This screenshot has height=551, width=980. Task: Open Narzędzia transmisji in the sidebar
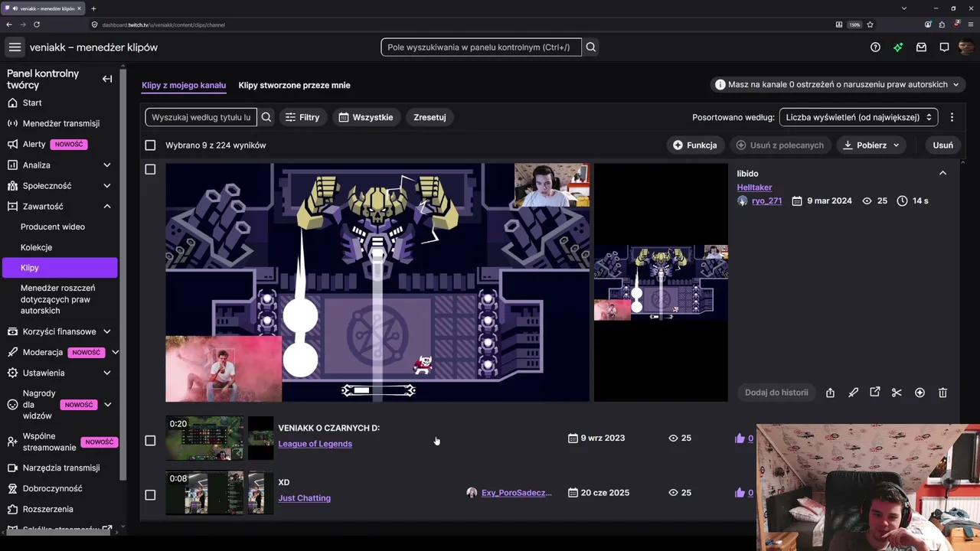(61, 468)
